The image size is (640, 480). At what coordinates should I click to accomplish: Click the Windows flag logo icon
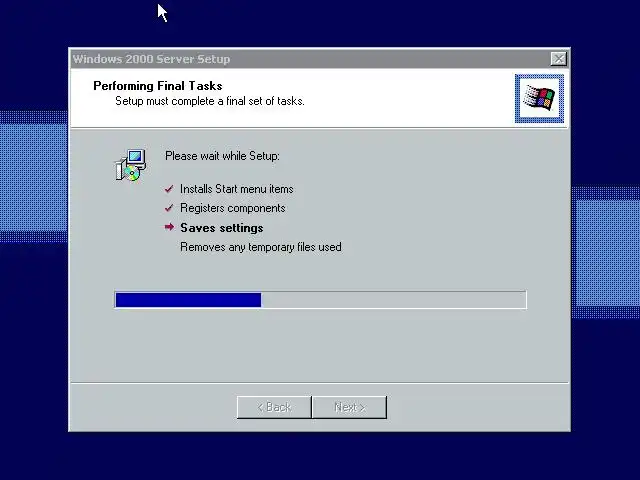pos(539,98)
